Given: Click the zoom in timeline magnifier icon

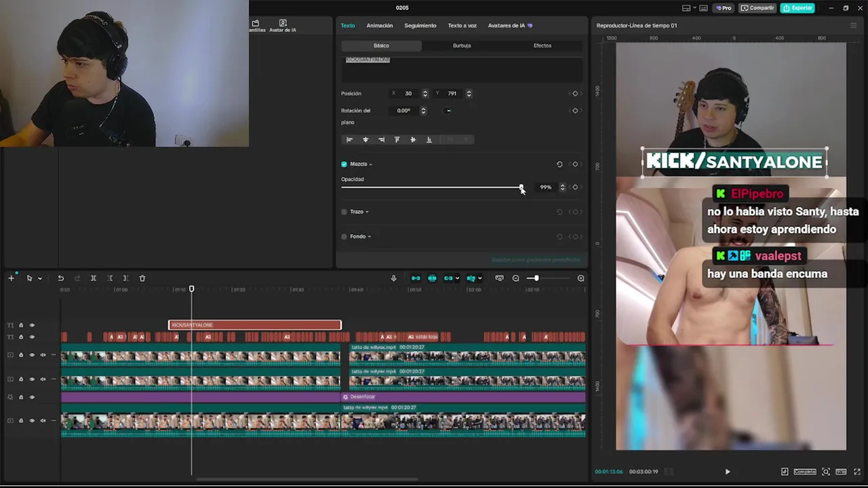Looking at the screenshot, I should point(580,278).
